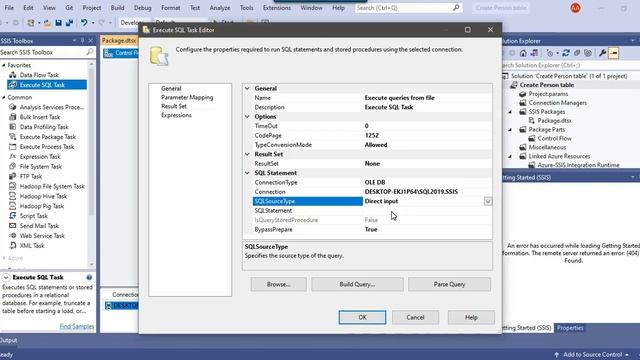The image size is (640, 360).
Task: Click the toolbox search magnifier icon
Action: click(x=90, y=52)
